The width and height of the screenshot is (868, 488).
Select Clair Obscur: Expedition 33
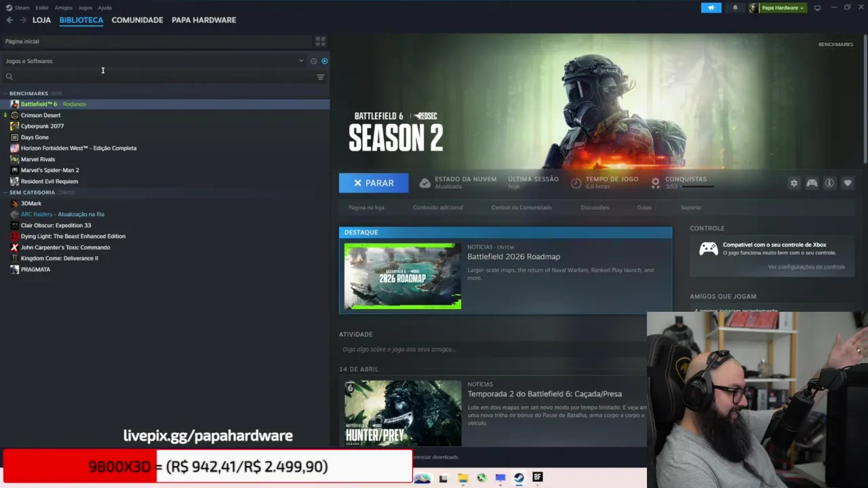tap(165, 226)
